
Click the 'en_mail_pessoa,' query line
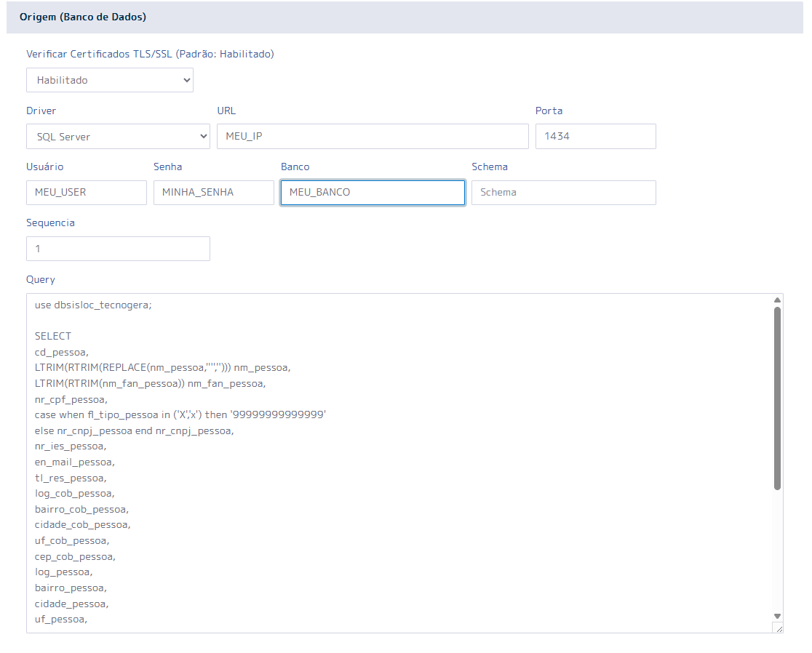click(74, 462)
